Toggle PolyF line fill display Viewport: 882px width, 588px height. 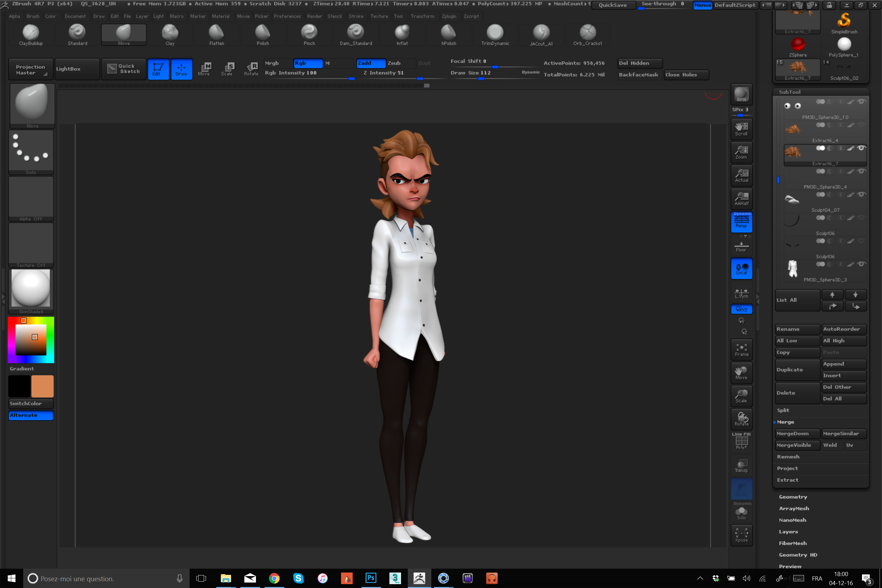[741, 443]
